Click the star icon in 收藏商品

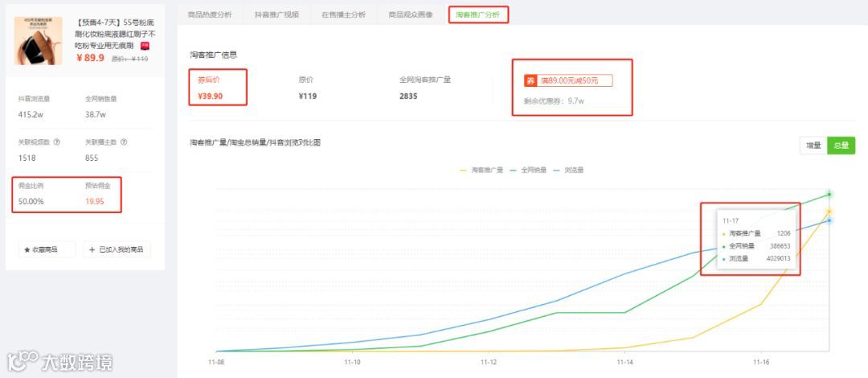point(27,250)
